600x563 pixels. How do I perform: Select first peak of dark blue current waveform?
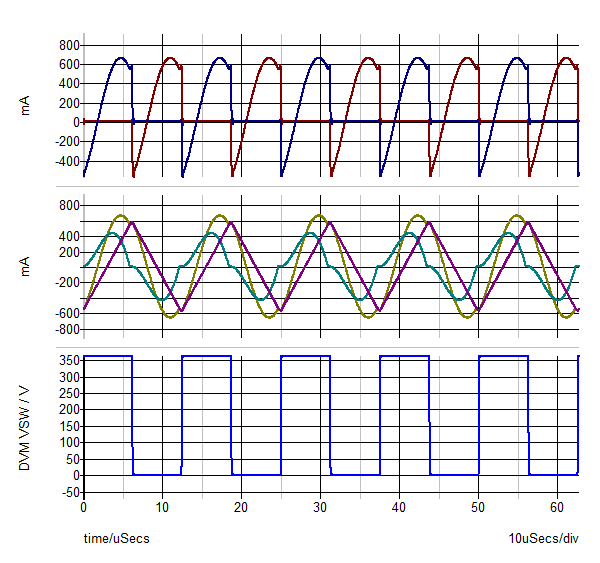pyautogui.click(x=119, y=58)
